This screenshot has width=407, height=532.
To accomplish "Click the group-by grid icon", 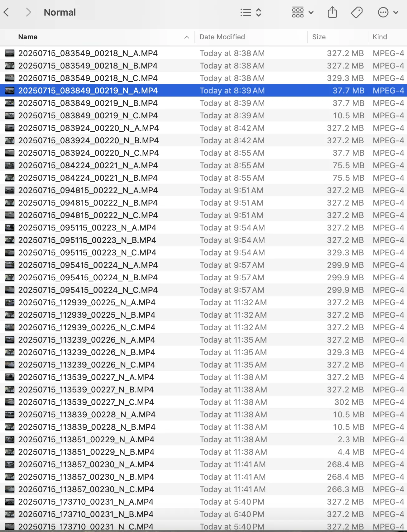I will tap(298, 12).
